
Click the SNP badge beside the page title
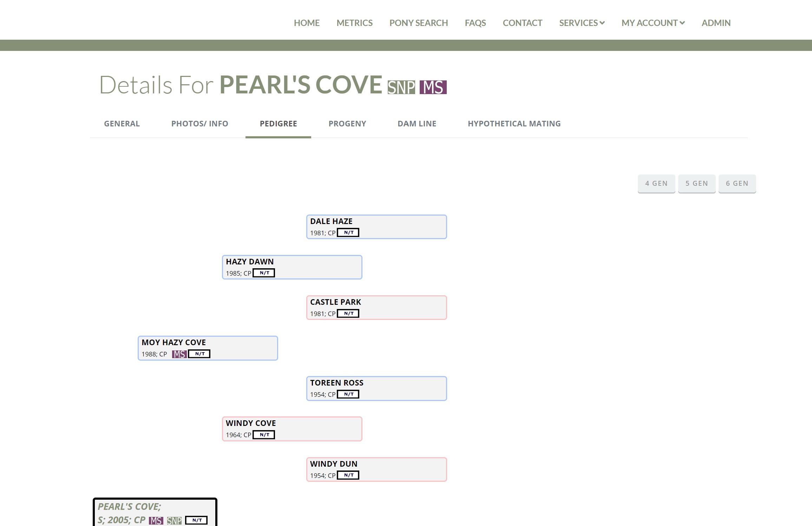pos(401,87)
